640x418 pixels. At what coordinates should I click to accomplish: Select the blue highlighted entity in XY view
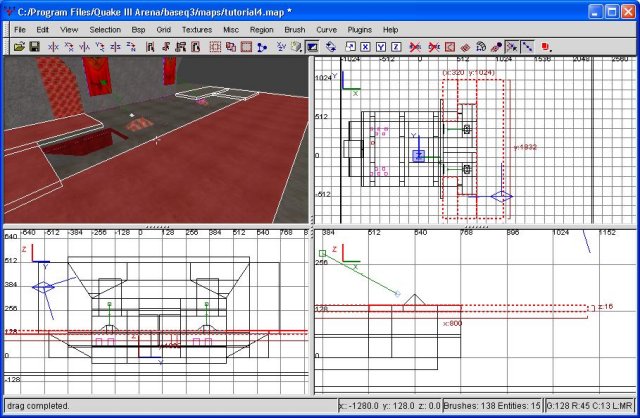418,156
